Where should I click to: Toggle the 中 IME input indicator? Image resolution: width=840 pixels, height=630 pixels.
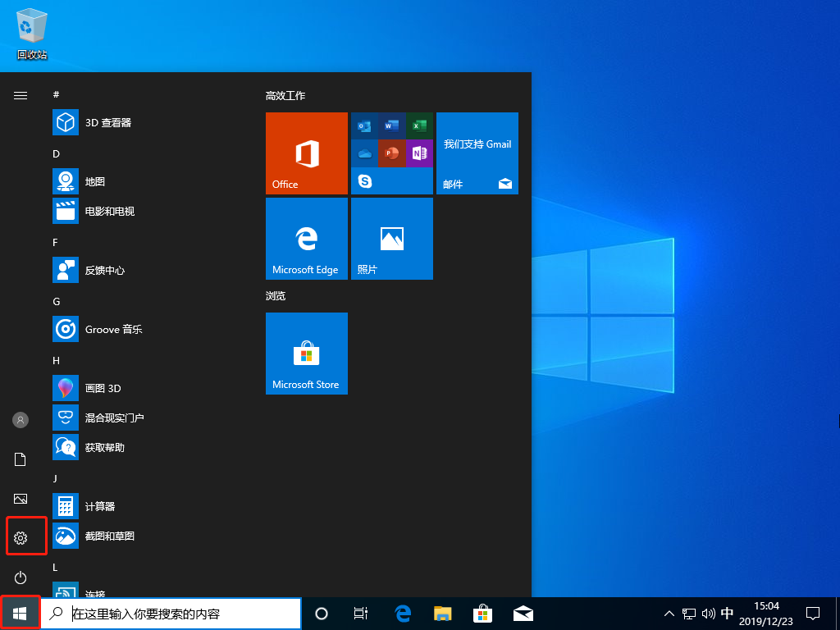pyautogui.click(x=727, y=613)
